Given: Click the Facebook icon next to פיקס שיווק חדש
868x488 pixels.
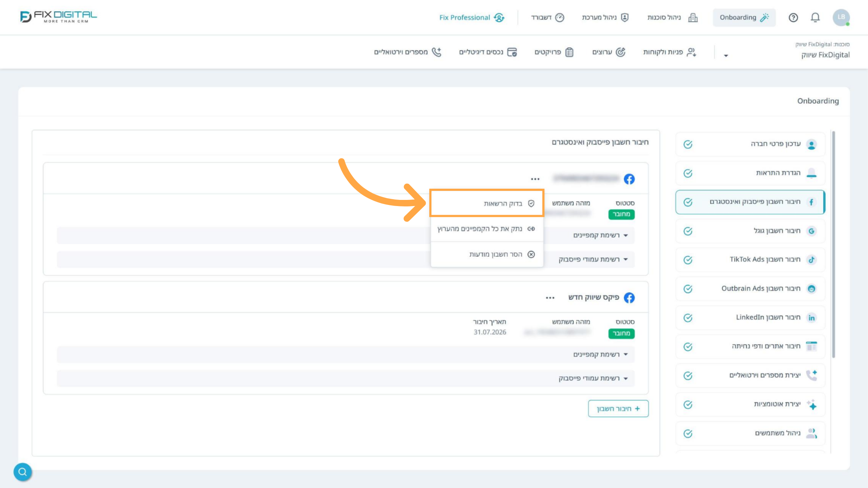Looking at the screenshot, I should pos(629,297).
